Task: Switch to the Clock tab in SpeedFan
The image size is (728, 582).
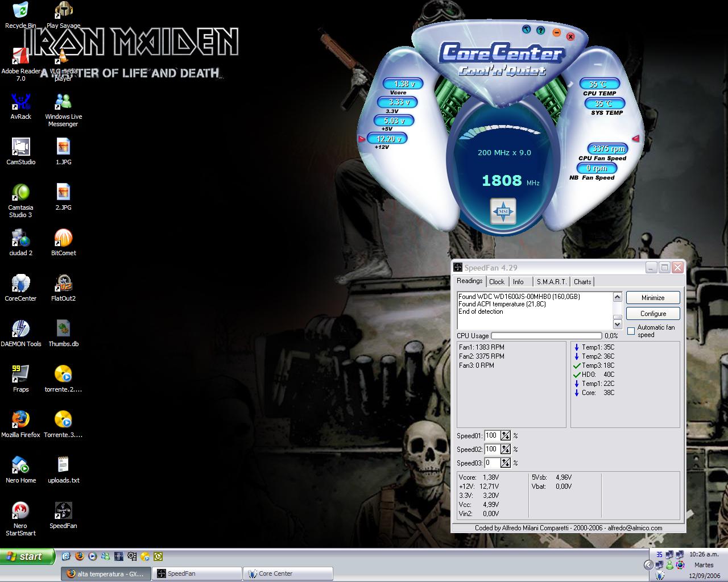Action: tap(497, 281)
